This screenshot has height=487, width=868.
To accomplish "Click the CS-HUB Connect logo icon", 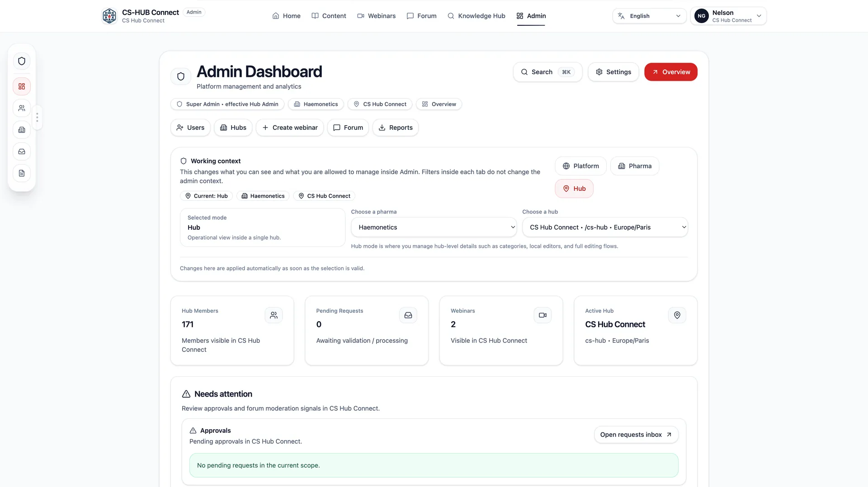I will pos(109,16).
